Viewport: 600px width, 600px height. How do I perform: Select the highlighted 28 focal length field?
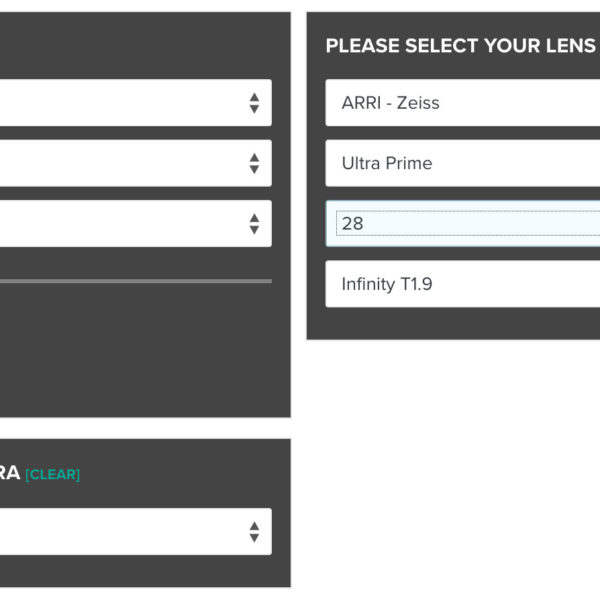(463, 223)
